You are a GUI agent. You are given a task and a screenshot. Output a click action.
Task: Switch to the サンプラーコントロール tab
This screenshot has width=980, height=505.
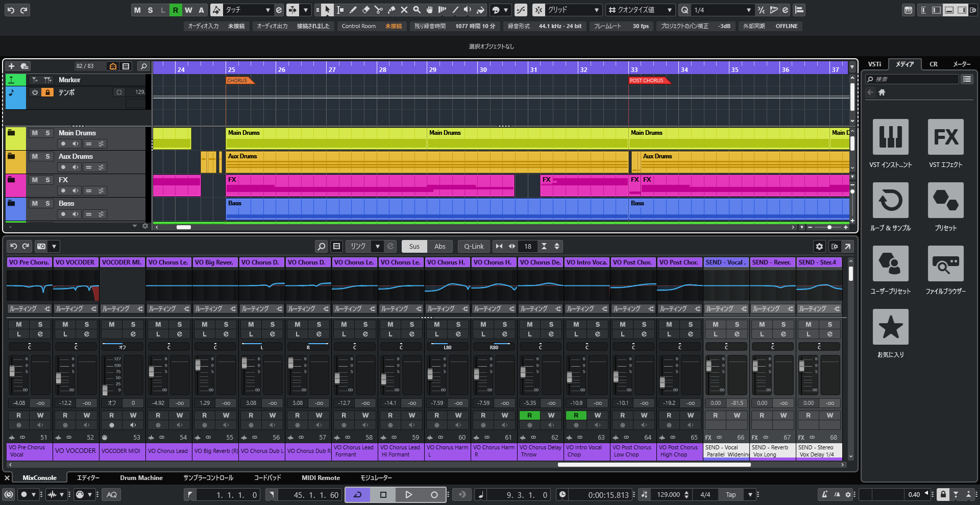click(208, 478)
